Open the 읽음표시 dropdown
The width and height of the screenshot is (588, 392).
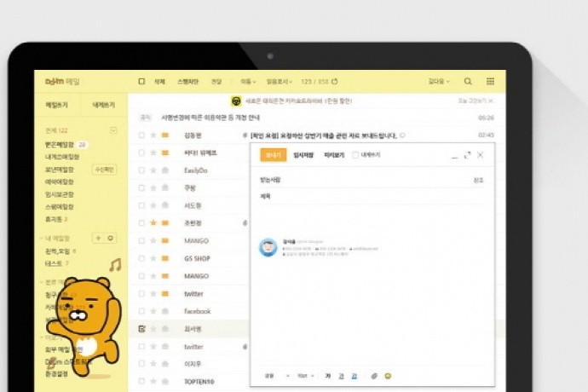click(x=279, y=82)
